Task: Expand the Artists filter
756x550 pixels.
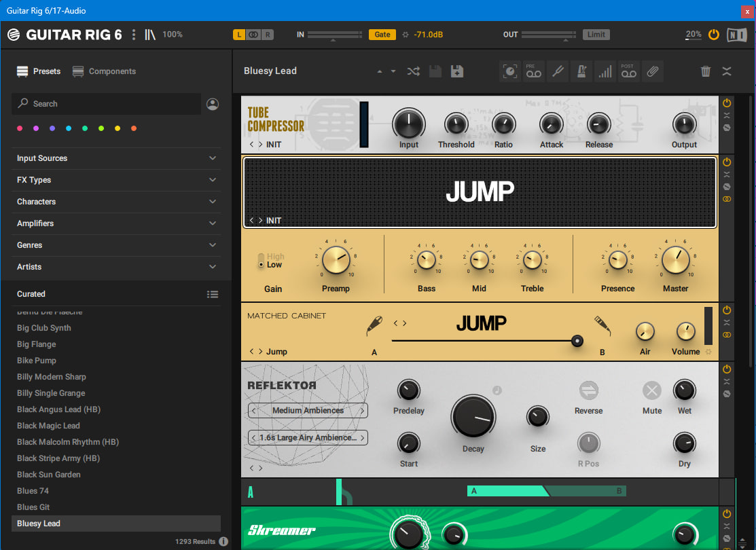Action: pos(115,267)
